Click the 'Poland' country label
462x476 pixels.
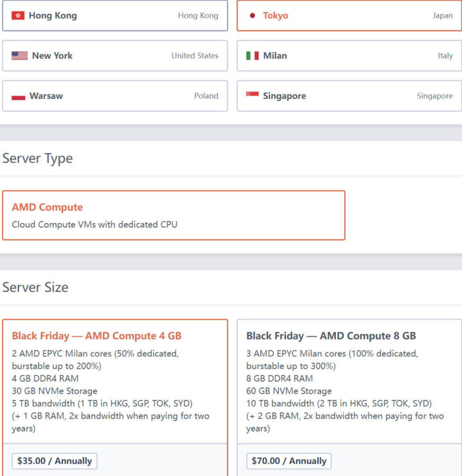tap(206, 96)
